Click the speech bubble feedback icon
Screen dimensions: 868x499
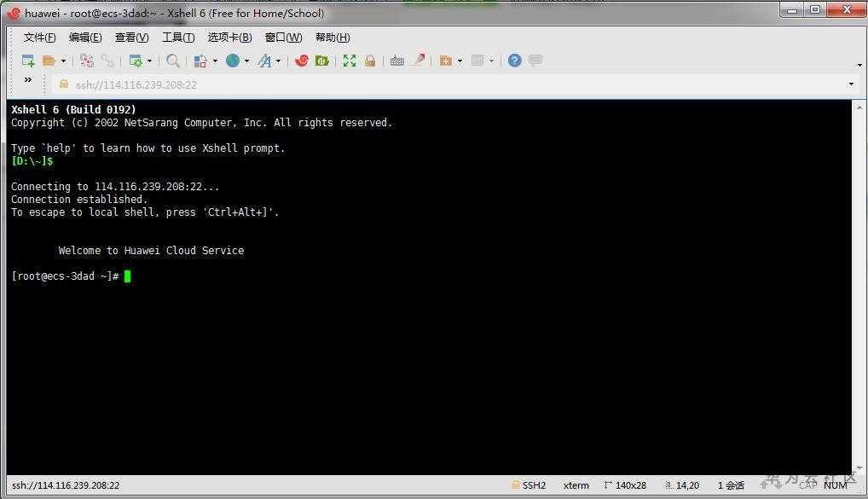535,61
